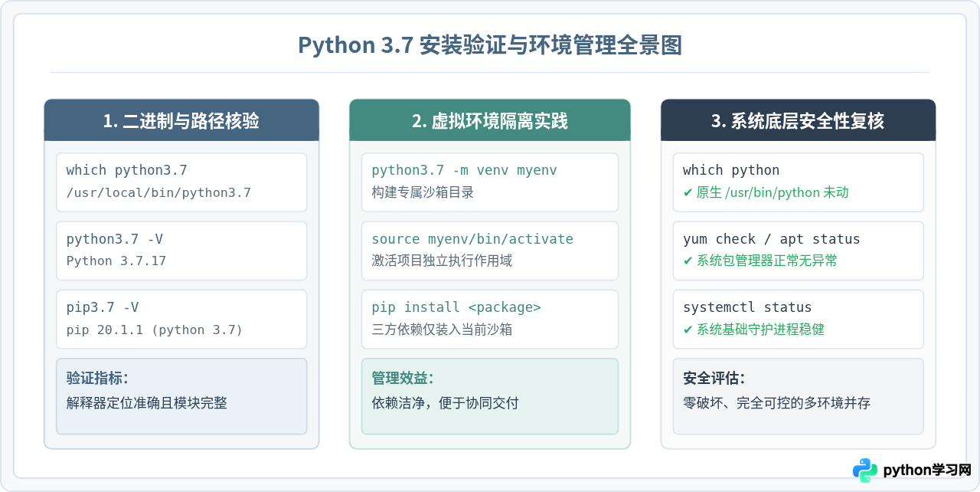Click the label 验证指标:

(97, 378)
